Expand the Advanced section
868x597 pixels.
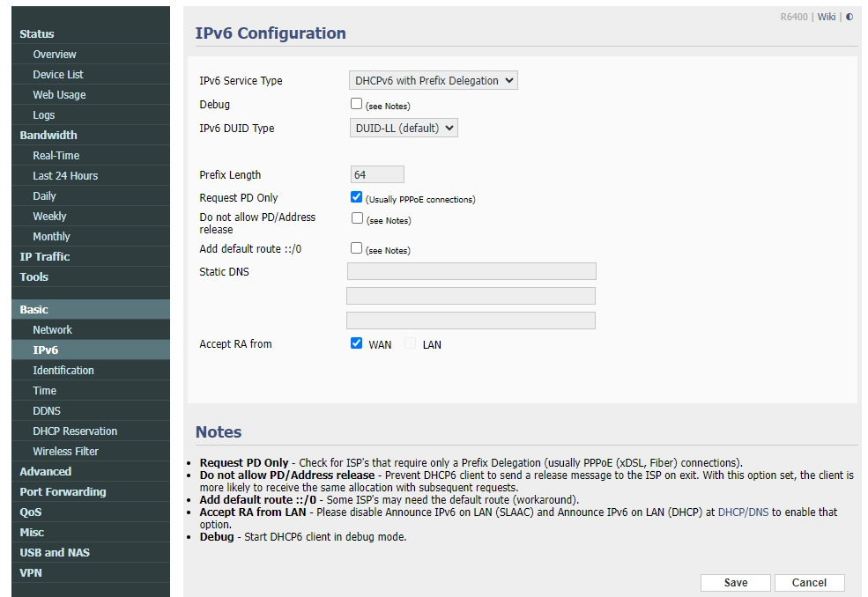[41, 471]
